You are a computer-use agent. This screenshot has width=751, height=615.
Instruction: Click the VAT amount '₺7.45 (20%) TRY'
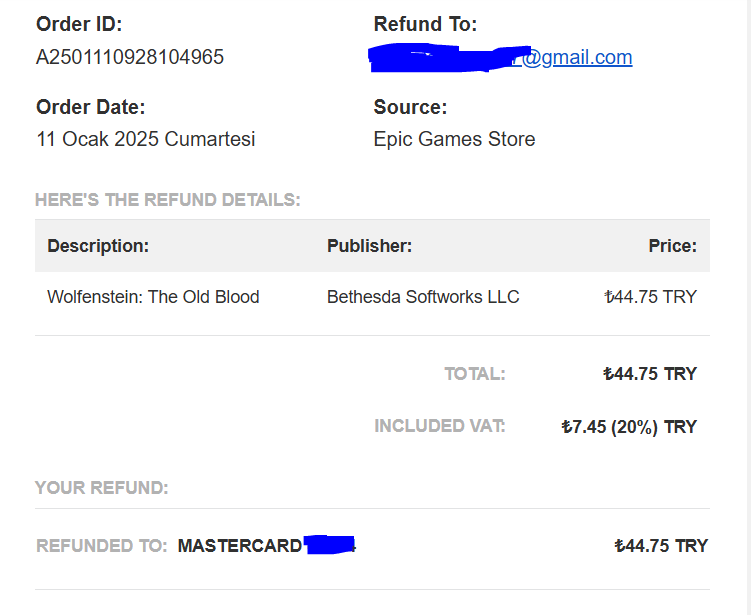pyautogui.click(x=629, y=427)
